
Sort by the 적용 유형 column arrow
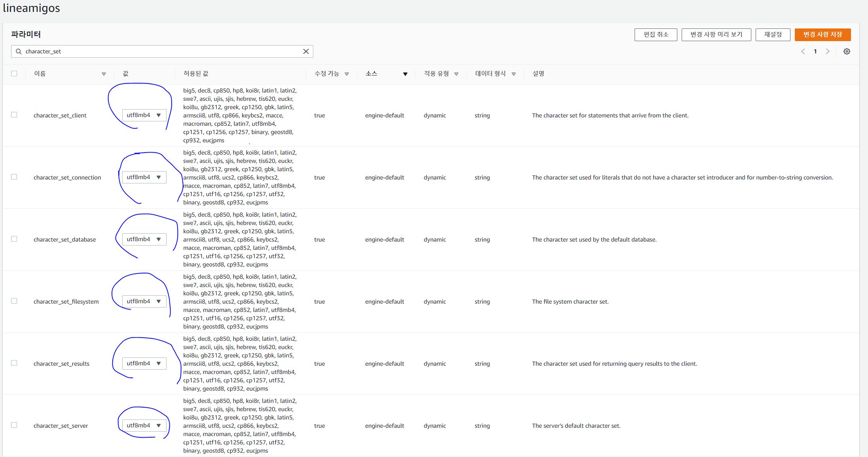456,74
